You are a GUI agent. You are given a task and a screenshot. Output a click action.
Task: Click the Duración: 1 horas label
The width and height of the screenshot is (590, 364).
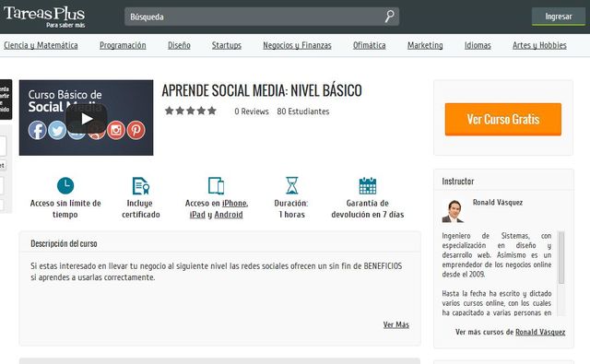[x=291, y=208]
